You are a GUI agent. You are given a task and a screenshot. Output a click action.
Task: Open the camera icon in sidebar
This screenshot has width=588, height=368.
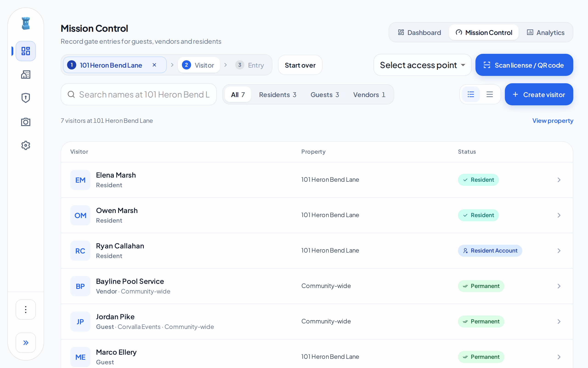click(25, 122)
